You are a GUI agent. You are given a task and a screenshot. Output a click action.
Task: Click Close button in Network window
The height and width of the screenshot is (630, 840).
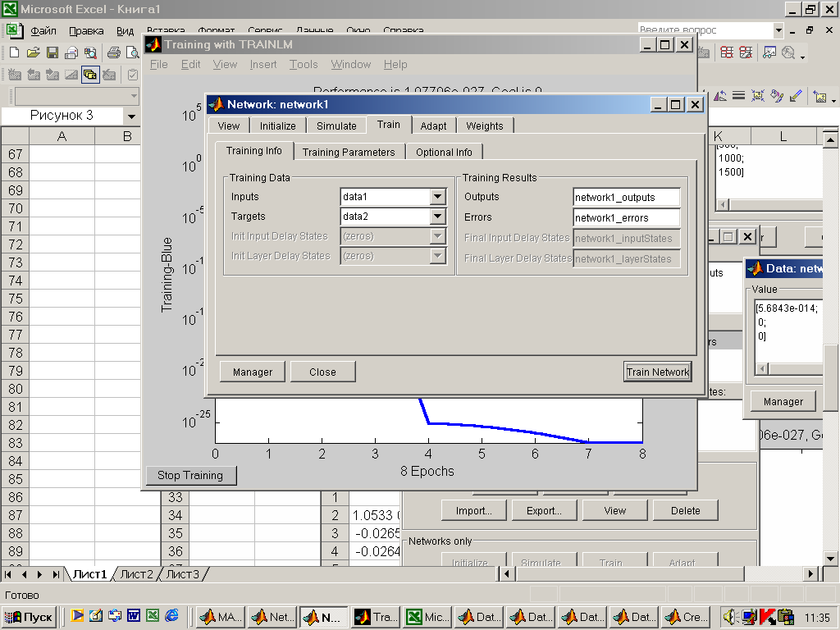point(322,372)
